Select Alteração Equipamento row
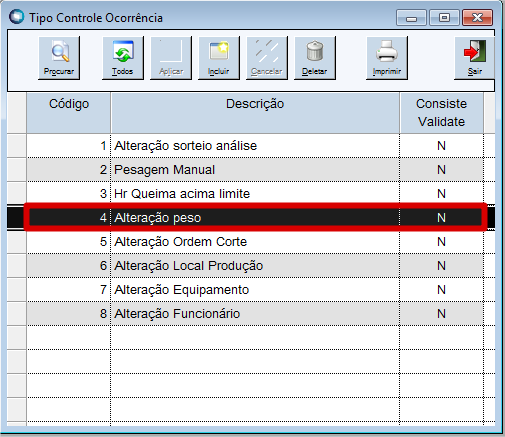Screen dimensions: 505x437 pos(255,290)
